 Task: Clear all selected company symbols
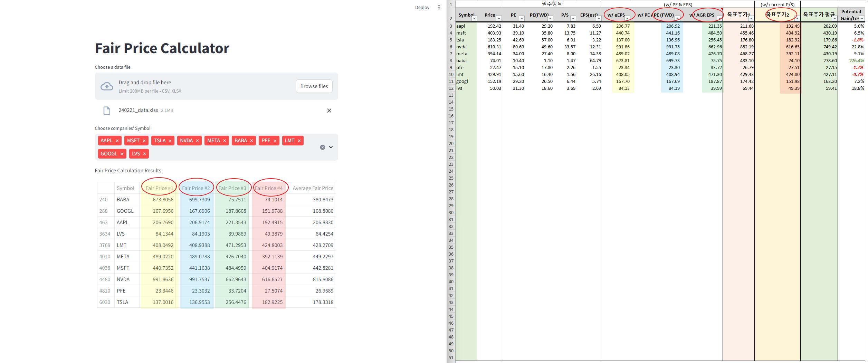322,147
